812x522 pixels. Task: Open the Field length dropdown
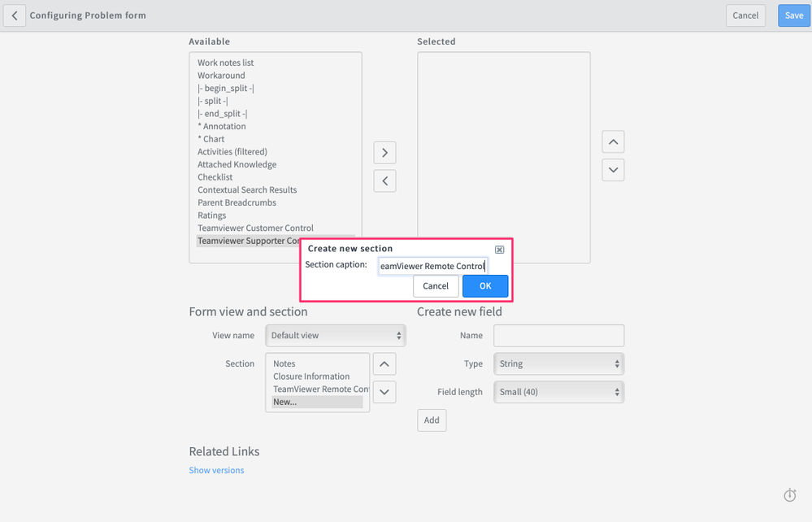click(558, 392)
